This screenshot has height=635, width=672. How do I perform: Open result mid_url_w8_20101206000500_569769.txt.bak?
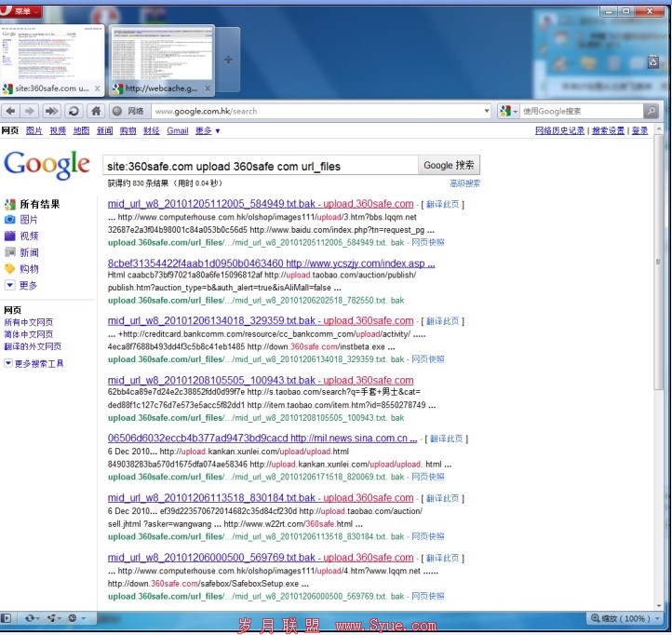[x=261, y=558]
